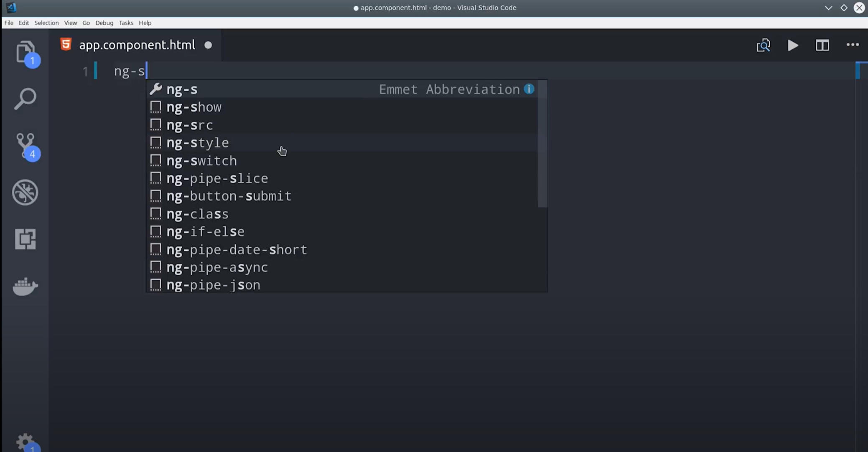The height and width of the screenshot is (452, 868).
Task: Pick ng-pipe-date-short from suggestions
Action: (x=237, y=250)
